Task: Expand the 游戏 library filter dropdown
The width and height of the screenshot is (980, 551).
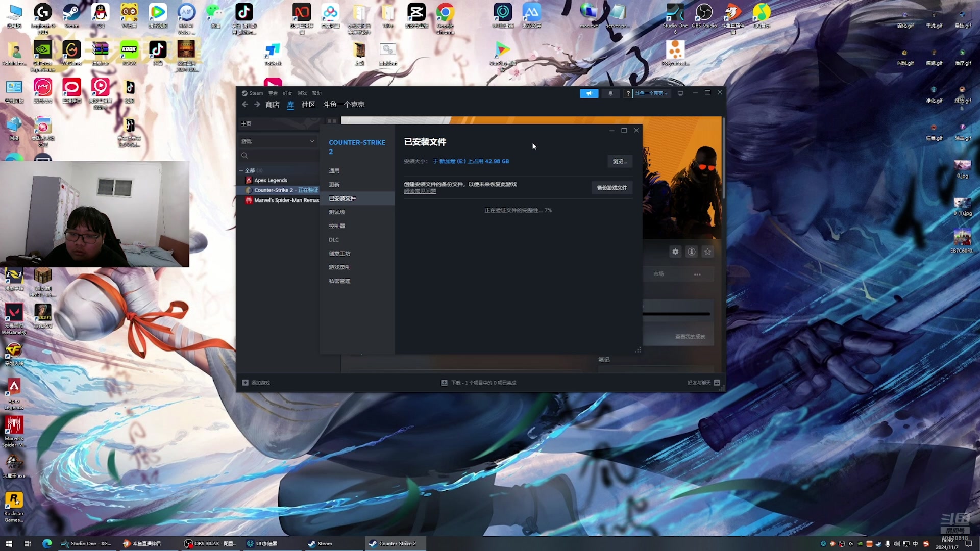Action: coord(278,141)
